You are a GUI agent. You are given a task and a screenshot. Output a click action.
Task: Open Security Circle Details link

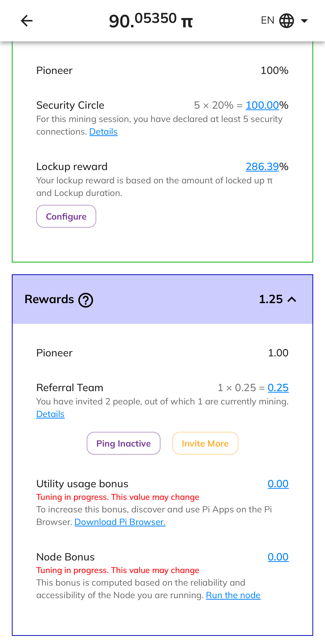pyautogui.click(x=103, y=132)
